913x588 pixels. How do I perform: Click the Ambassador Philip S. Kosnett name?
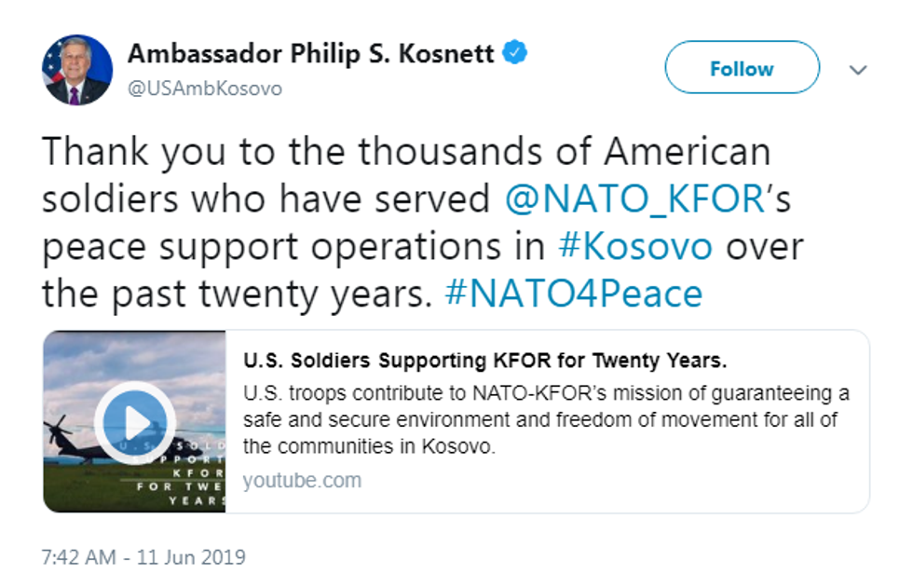[310, 53]
